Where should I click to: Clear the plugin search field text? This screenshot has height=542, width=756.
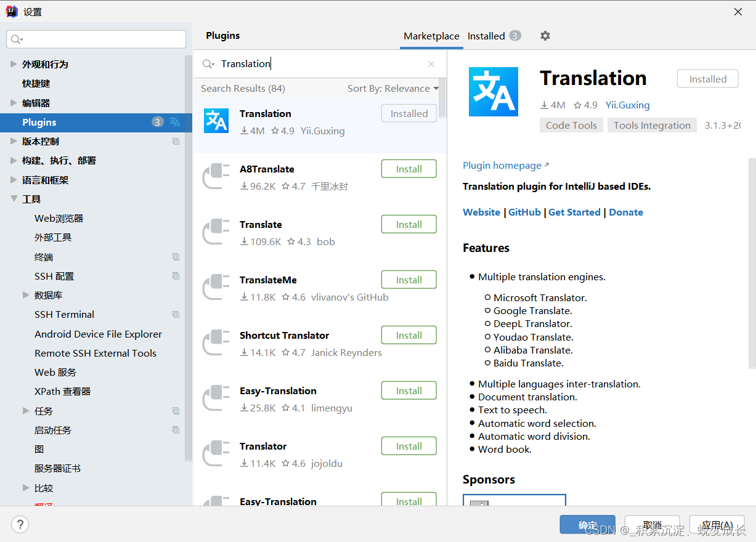click(x=431, y=64)
